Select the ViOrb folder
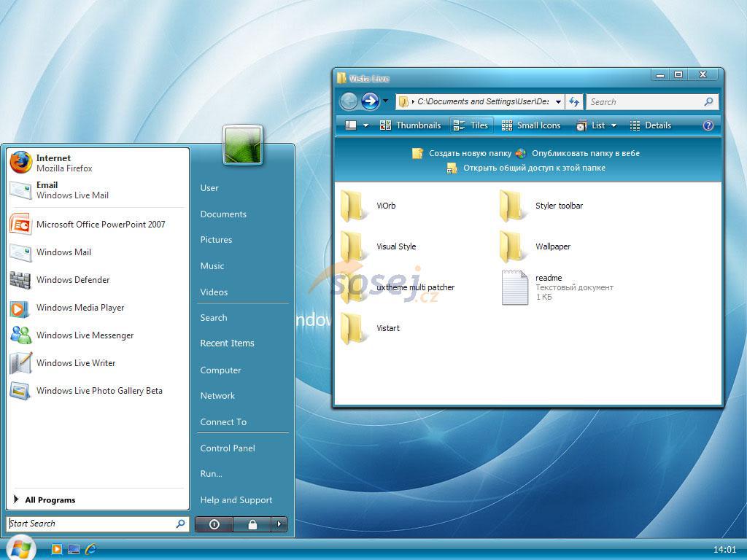Screen dimensions: 747x560 368,206
